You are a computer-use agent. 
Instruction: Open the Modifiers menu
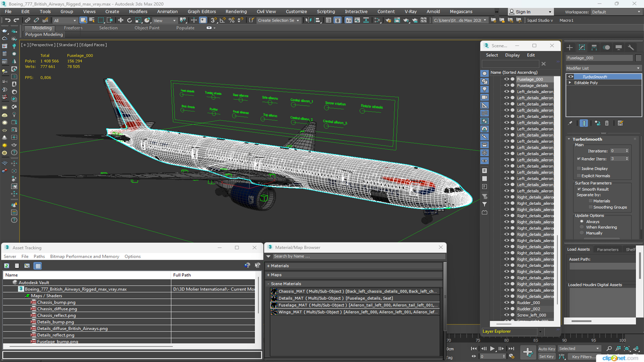(138, 12)
